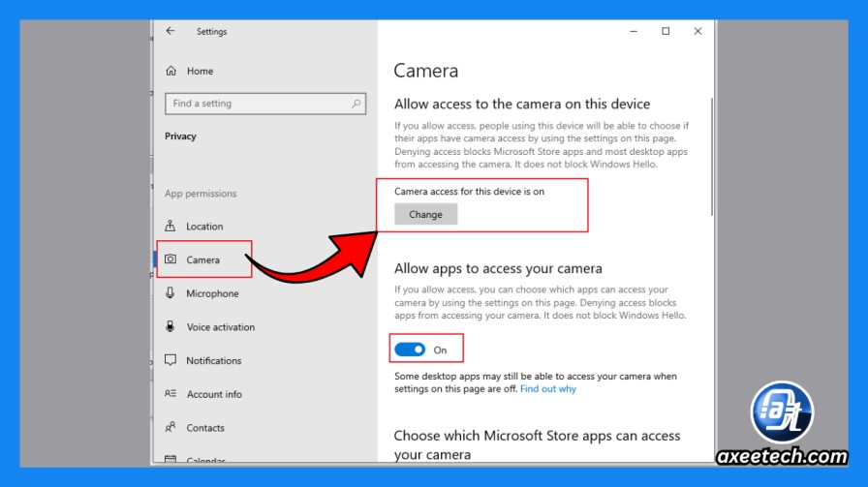Click the 'Allow apps to access your camera' heading

click(x=498, y=268)
